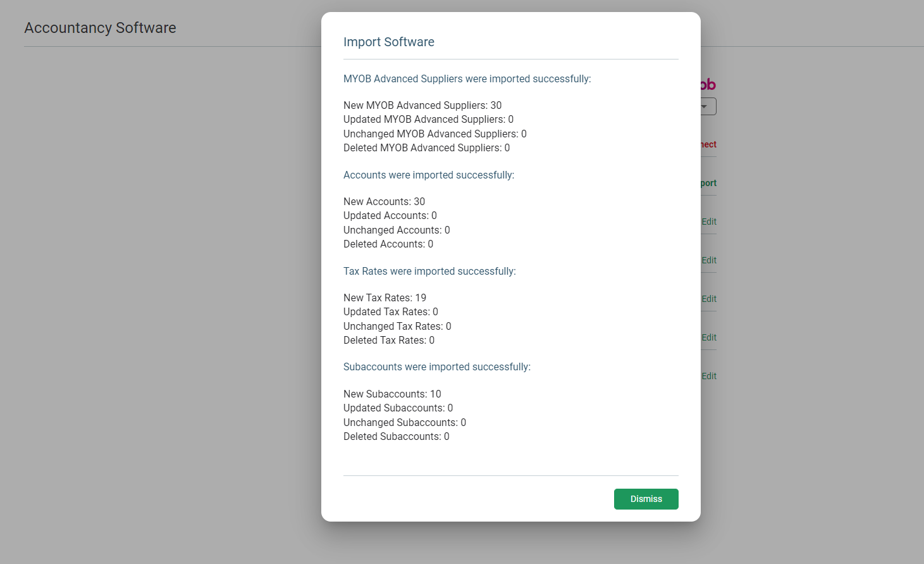The height and width of the screenshot is (564, 924).
Task: Select 'MYOB Advanced Suppliers were imported successfully' heading
Action: (467, 78)
